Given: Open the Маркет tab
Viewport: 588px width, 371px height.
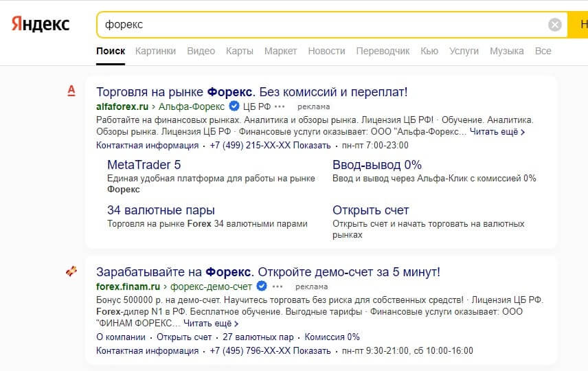Looking at the screenshot, I should [x=280, y=51].
